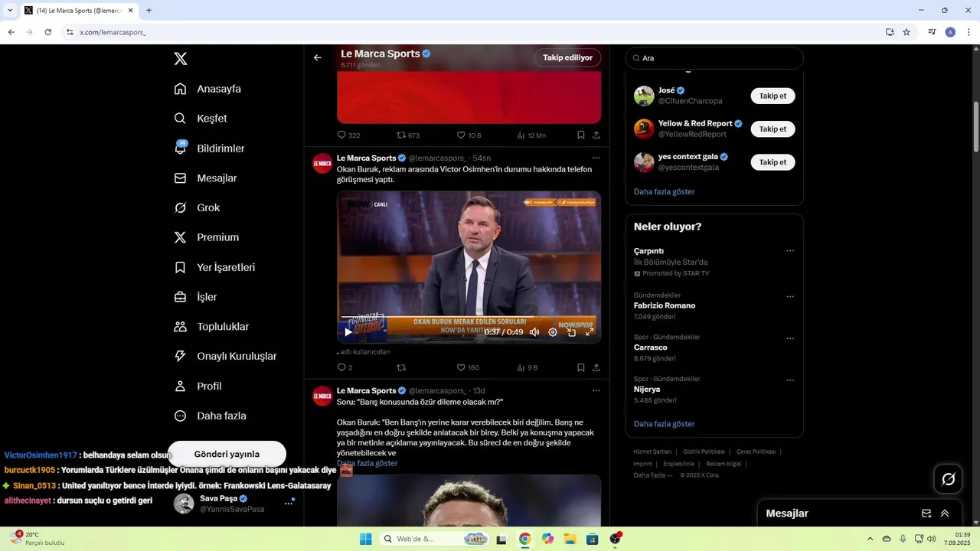980x551 pixels.
Task: Click the X logo in sidebar
Action: click(x=181, y=59)
